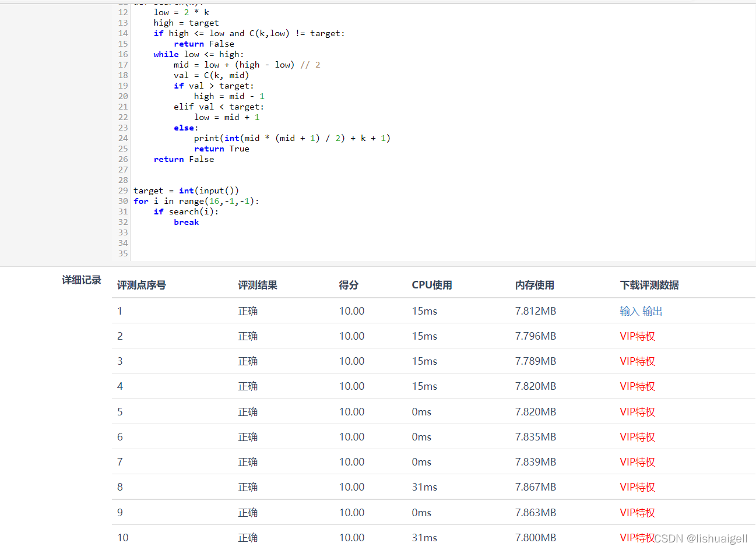Viewport: 756px width, 550px height.
Task: Click the 0ms CPU value in row 5
Action: 421,412
